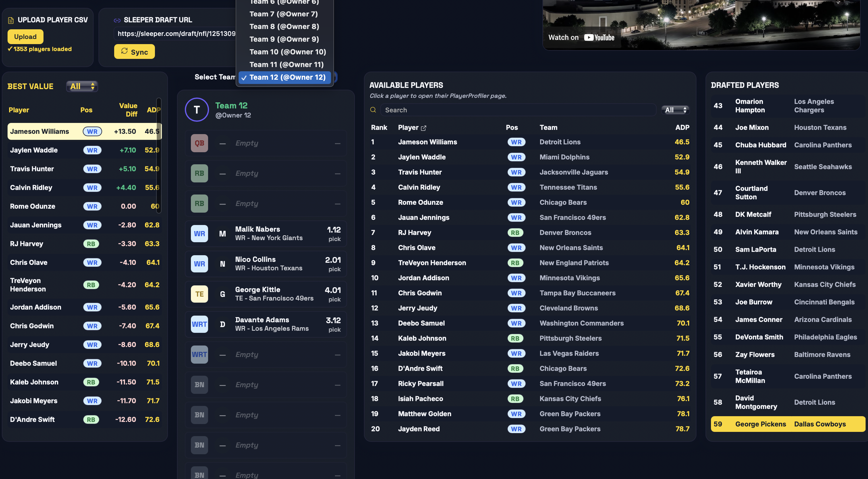The image size is (868, 479).
Task: Click RB pill for RJ Harvey in Best Value
Action: (91, 244)
